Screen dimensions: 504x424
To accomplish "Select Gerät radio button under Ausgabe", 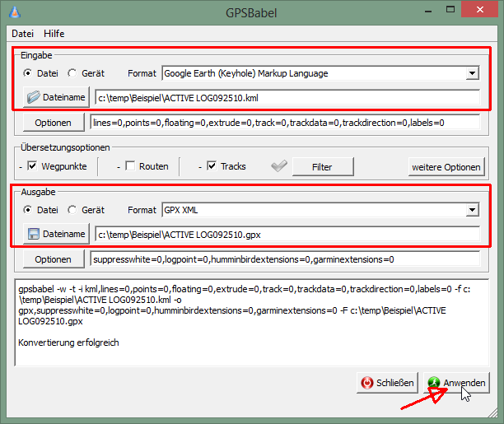I will click(72, 210).
